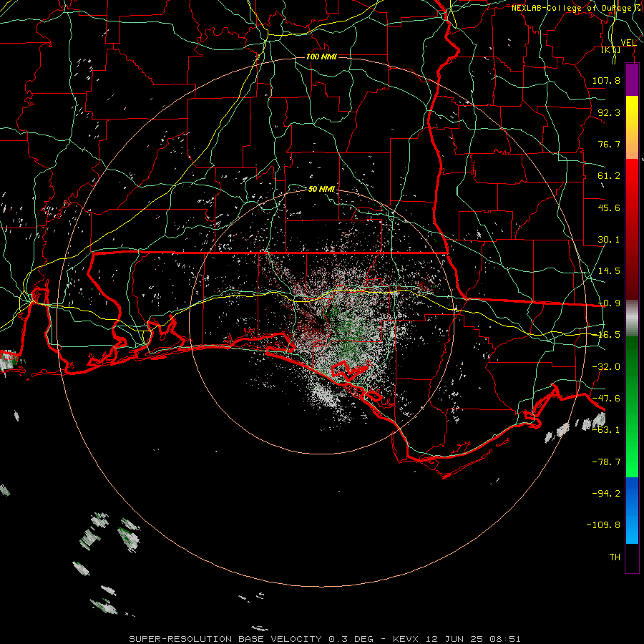Click the 30.1 velocity scale value
This screenshot has width=644, height=644.
click(609, 240)
